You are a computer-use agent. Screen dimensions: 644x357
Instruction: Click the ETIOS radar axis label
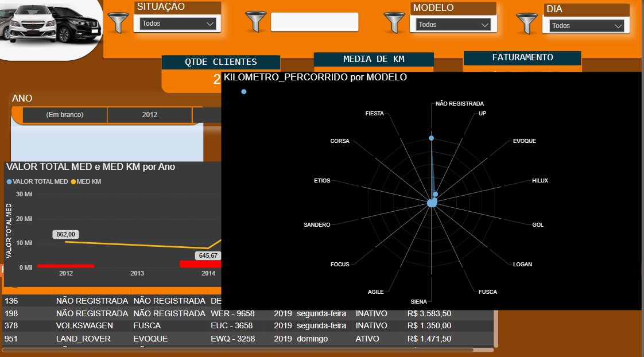[322, 180]
